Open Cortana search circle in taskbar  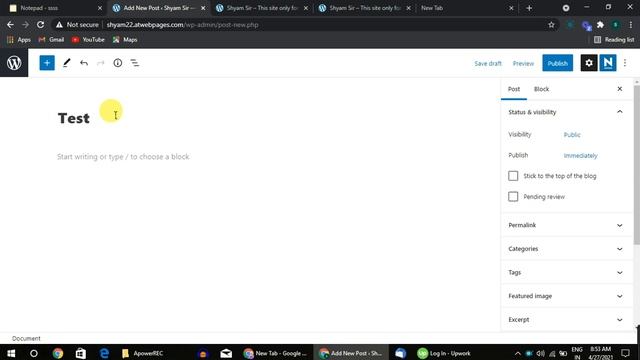(34, 353)
